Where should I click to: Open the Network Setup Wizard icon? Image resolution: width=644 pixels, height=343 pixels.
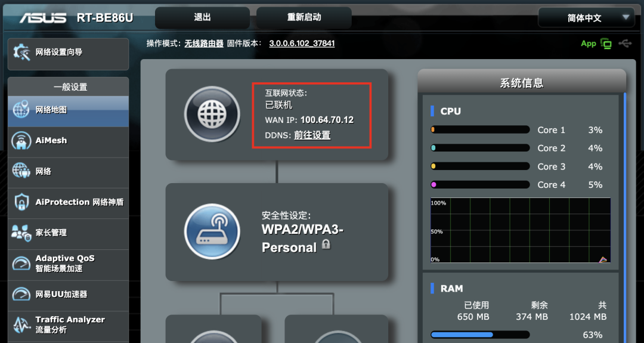(22, 52)
